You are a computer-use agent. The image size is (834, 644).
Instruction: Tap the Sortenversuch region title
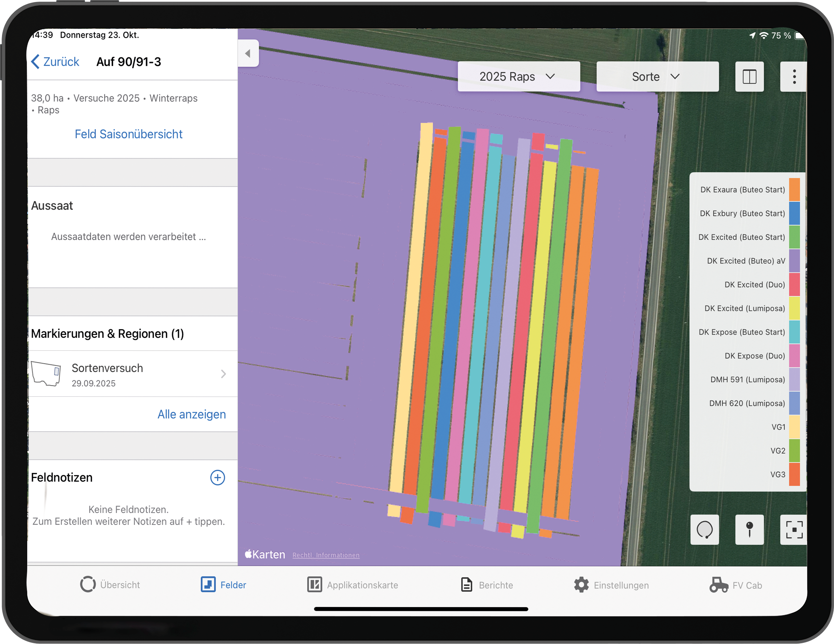tap(107, 368)
